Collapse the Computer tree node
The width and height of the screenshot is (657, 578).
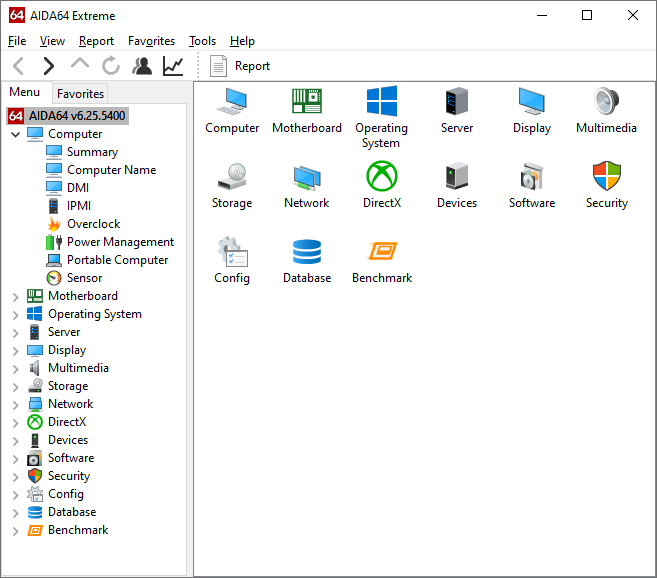[15, 134]
